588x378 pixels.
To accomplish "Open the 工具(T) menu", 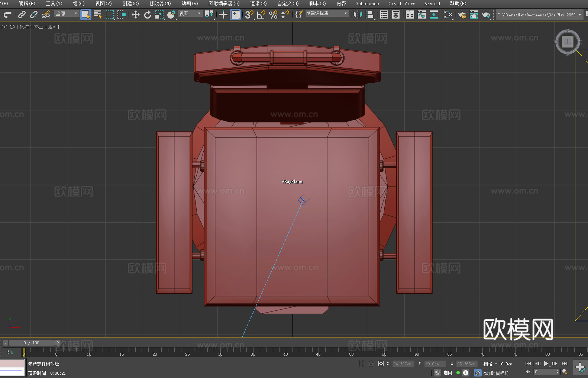I will (x=54, y=3).
